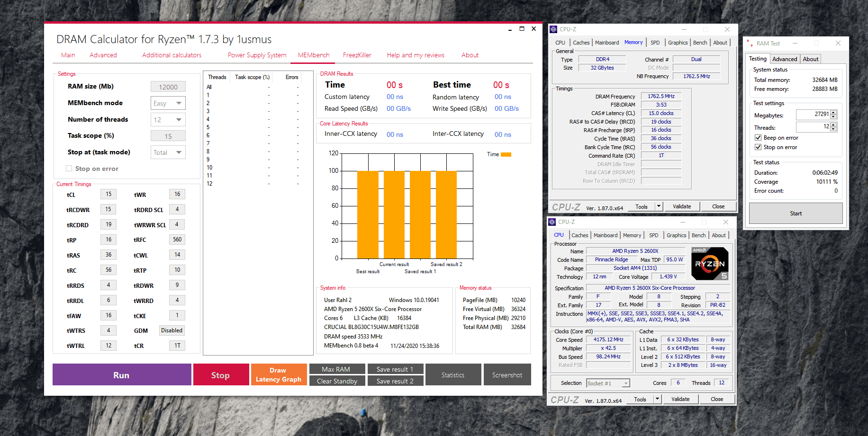Click Tools button in CPU-Z CPU window
The width and height of the screenshot is (868, 436).
click(640, 399)
